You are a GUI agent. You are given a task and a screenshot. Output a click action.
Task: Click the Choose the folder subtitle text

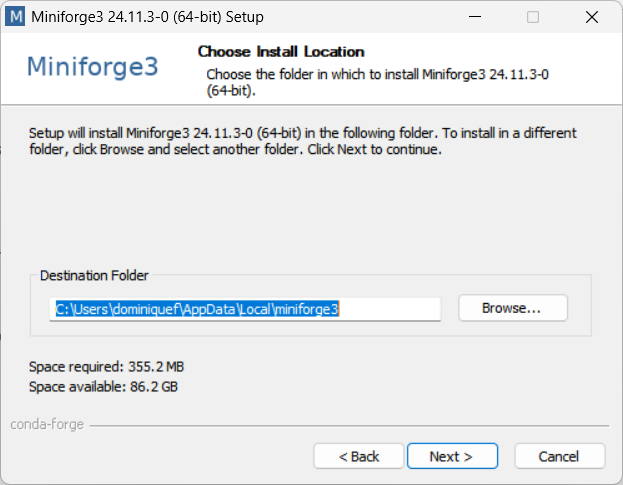(377, 82)
